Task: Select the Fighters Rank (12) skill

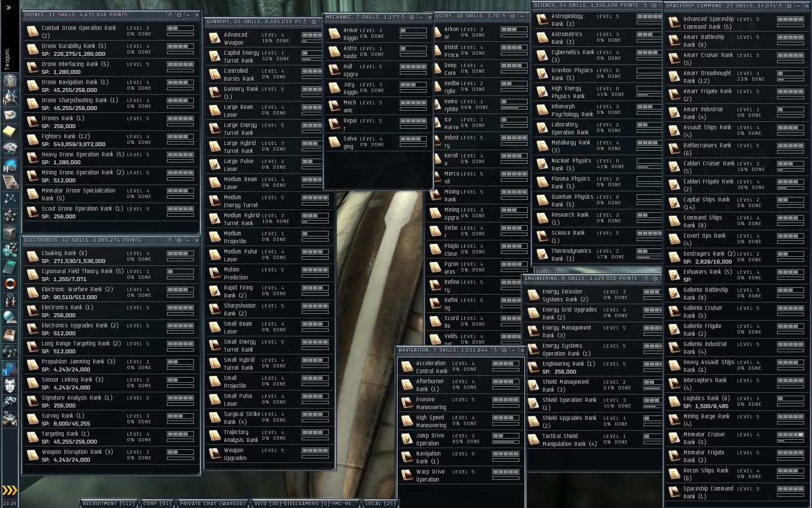Action: click(111, 140)
